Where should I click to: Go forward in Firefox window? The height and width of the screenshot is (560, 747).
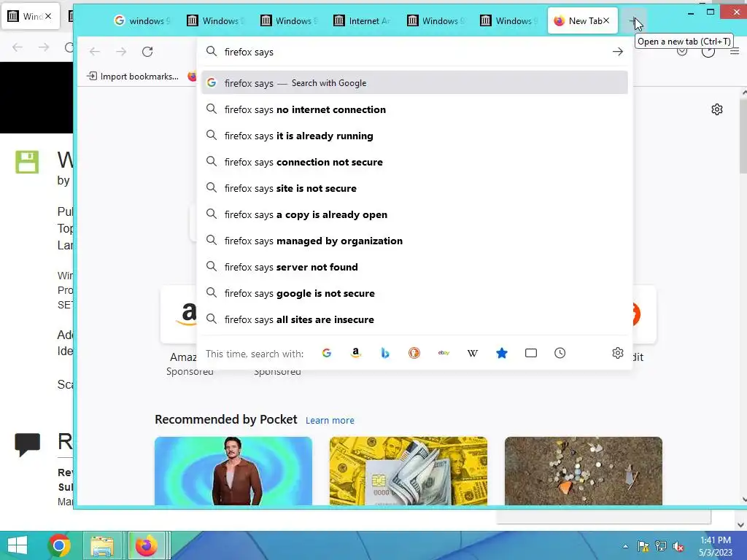[x=121, y=52]
